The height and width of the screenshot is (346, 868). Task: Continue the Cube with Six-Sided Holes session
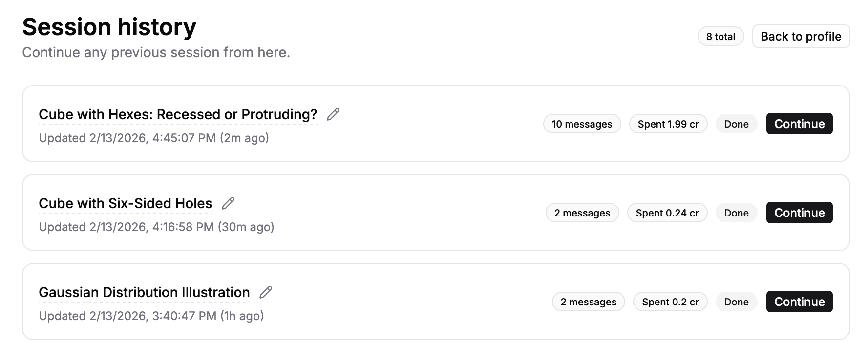pos(799,213)
